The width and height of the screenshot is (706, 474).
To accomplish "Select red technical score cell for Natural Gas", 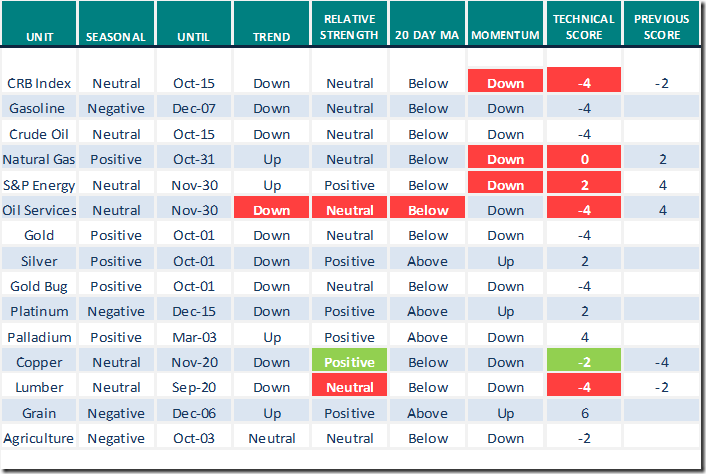I will tap(583, 159).
